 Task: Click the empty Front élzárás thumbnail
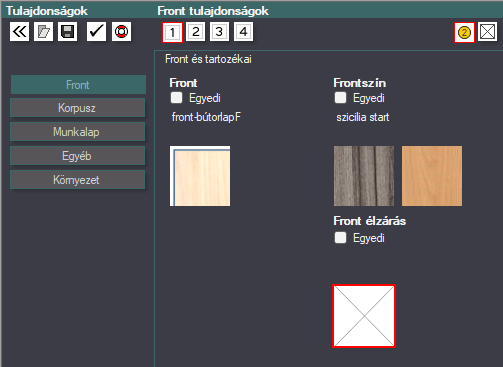point(364,316)
